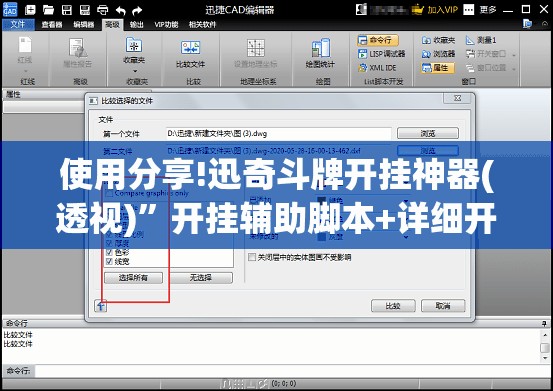Uncheck the 厚度 checkbox
Image resolution: width=553 pixels, height=391 pixels.
pos(109,243)
